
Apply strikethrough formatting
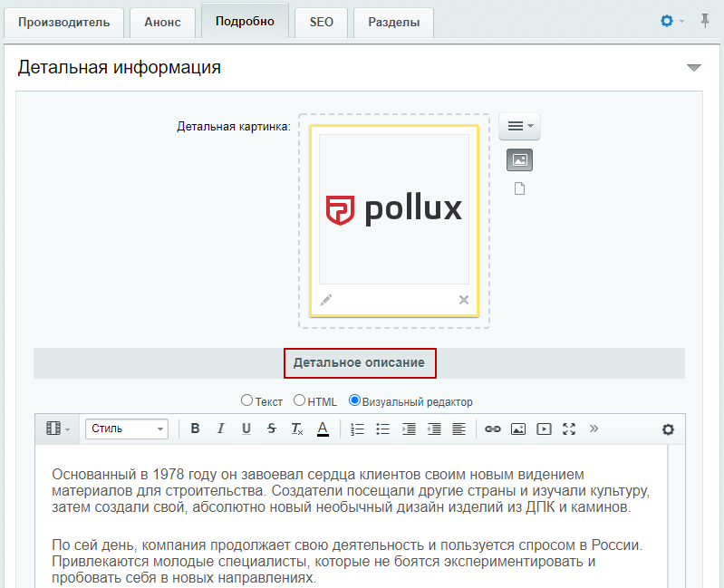tap(272, 429)
